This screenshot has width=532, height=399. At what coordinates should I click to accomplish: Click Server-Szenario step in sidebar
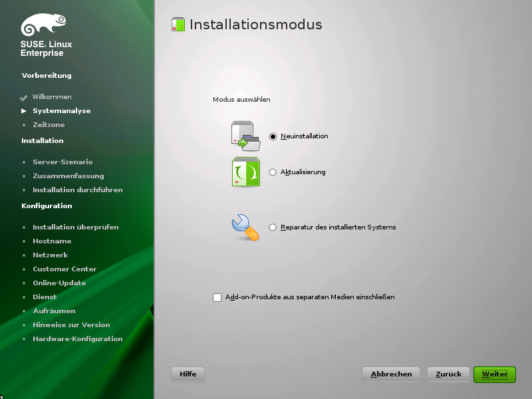(63, 162)
